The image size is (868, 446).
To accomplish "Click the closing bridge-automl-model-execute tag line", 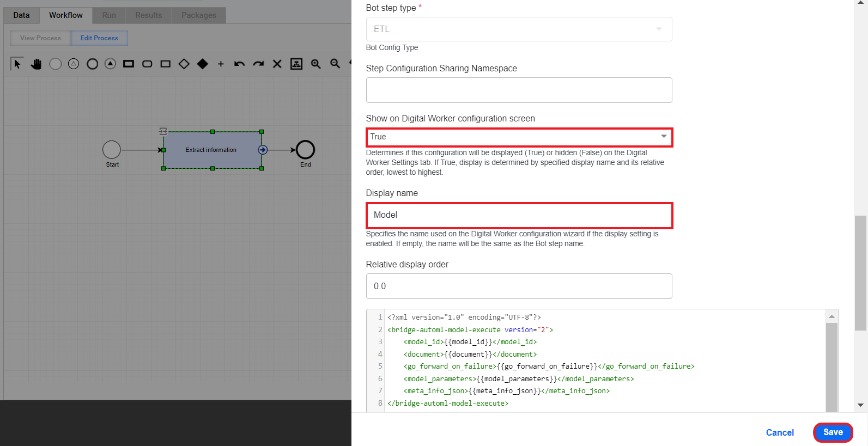I will click(x=448, y=404).
